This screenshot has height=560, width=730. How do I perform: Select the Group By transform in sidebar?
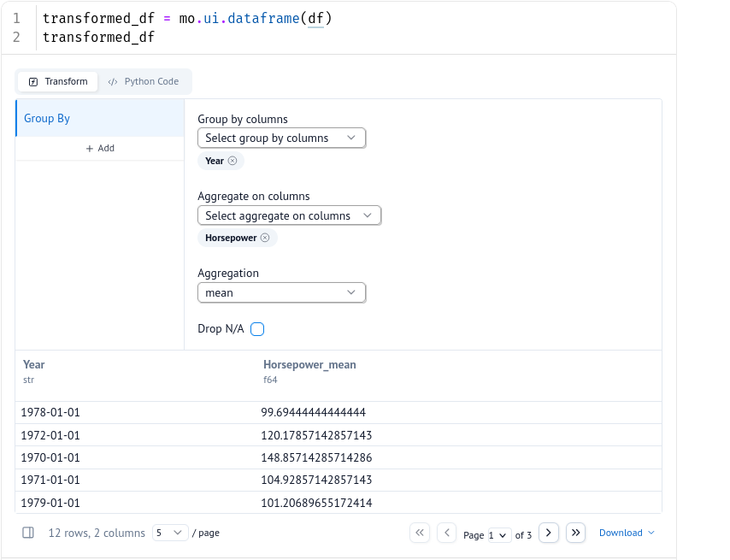pos(99,119)
